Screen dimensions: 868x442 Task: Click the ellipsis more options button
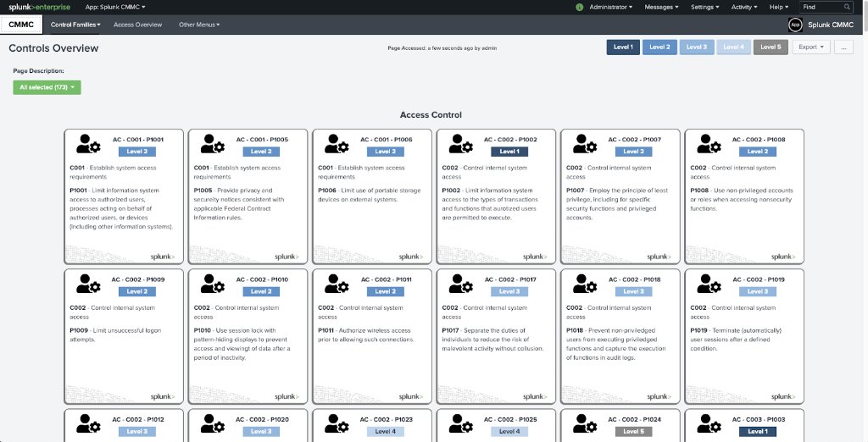(843, 47)
